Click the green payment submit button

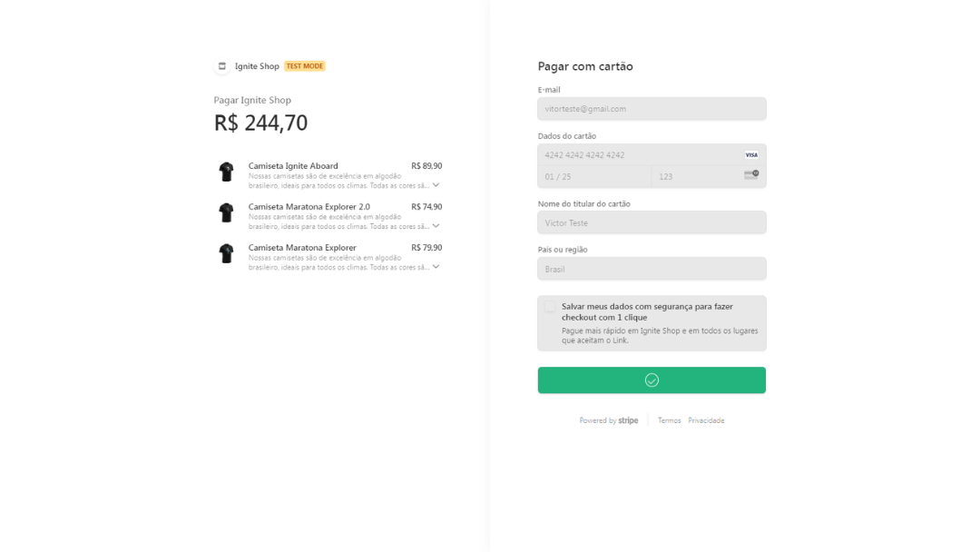point(652,380)
